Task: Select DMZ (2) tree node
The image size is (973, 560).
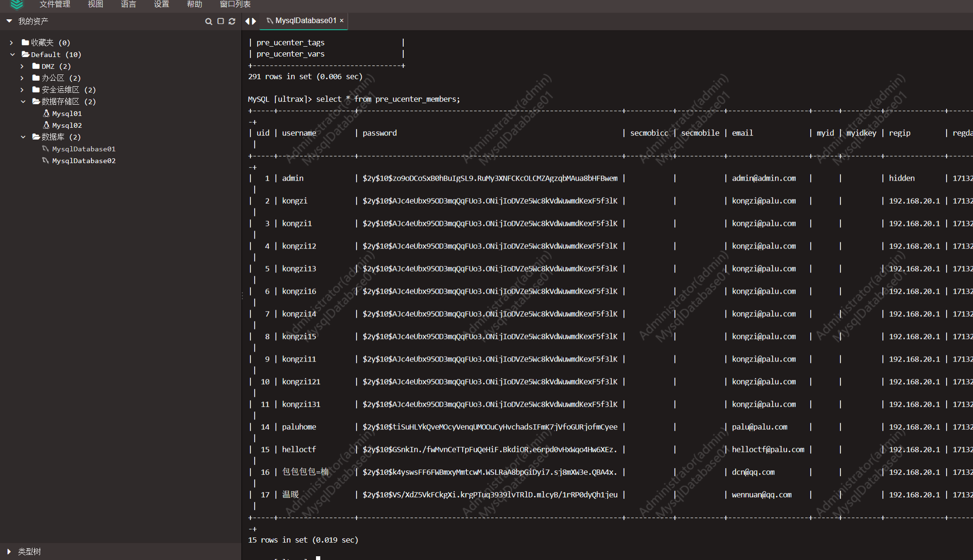Action: click(56, 66)
